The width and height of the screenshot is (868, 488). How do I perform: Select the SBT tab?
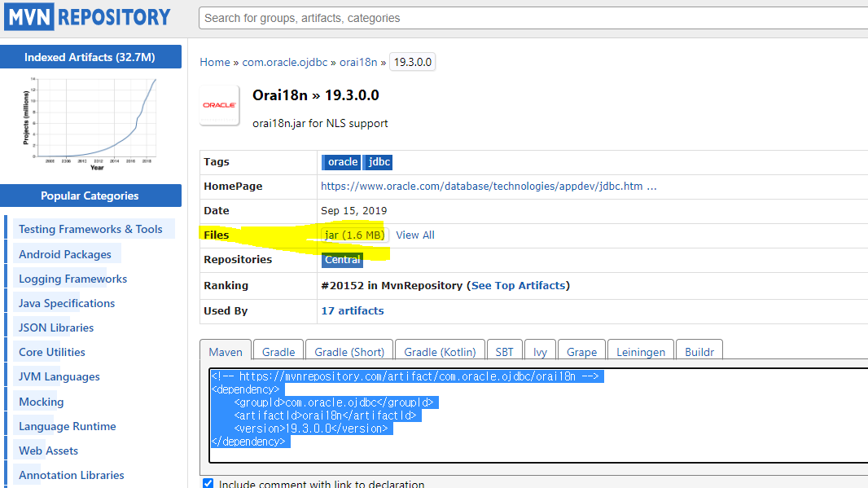(x=504, y=352)
